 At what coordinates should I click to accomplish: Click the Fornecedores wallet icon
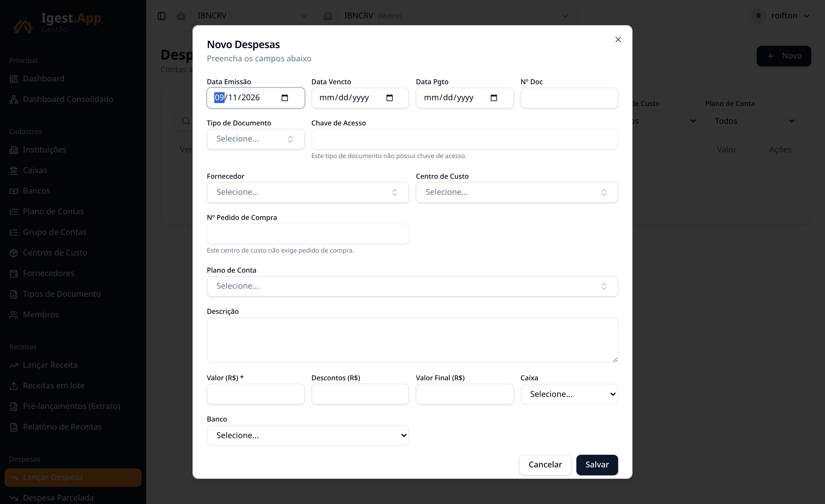pyautogui.click(x=14, y=273)
